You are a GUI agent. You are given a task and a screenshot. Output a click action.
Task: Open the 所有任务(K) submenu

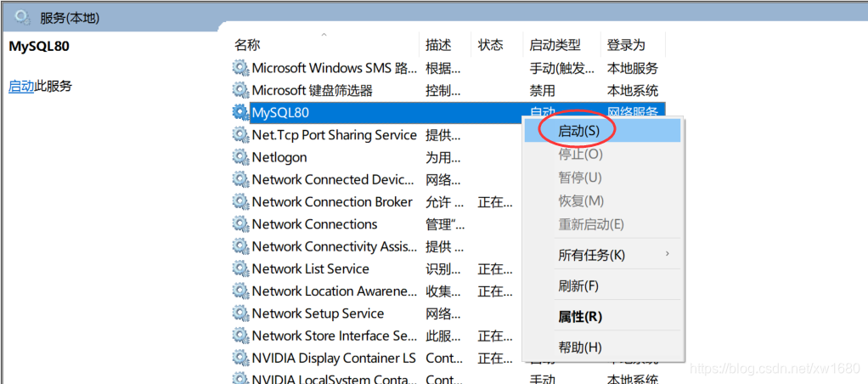(602, 255)
